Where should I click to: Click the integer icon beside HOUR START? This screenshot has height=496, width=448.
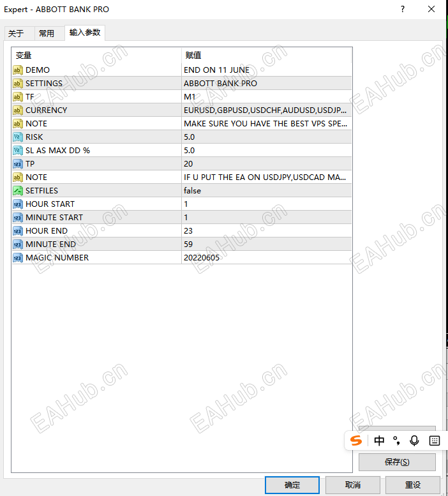(x=18, y=204)
